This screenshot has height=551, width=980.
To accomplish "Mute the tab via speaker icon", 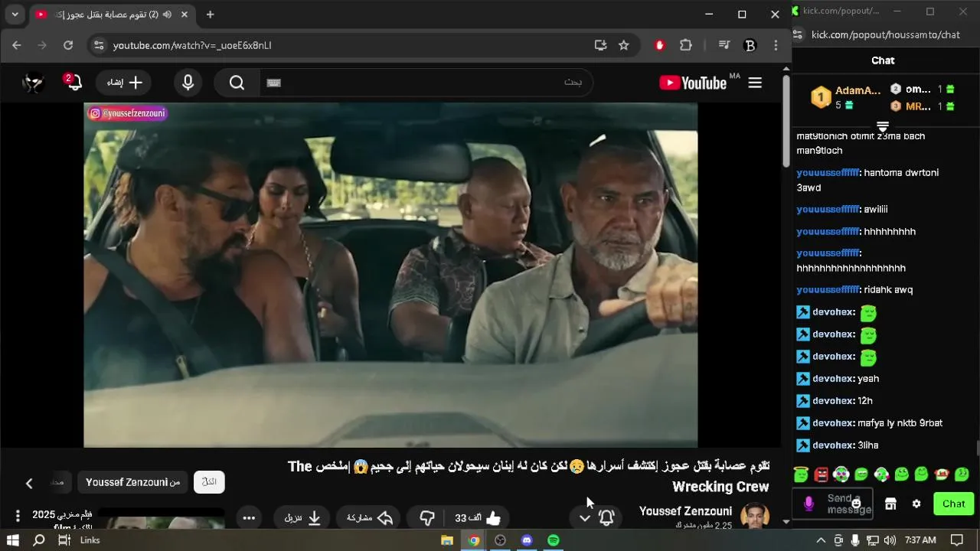I will point(167,15).
